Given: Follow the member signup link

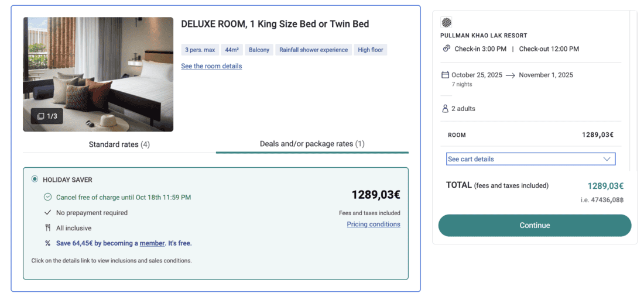Looking at the screenshot, I should click(x=152, y=243).
